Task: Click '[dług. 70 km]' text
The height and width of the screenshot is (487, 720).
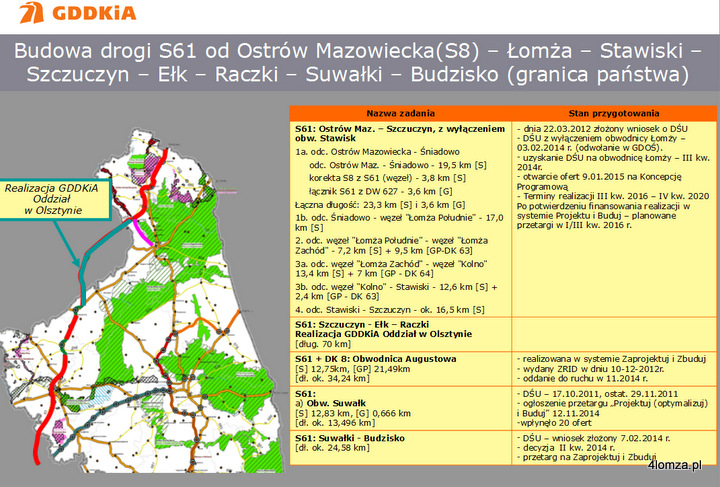Action: tap(323, 344)
